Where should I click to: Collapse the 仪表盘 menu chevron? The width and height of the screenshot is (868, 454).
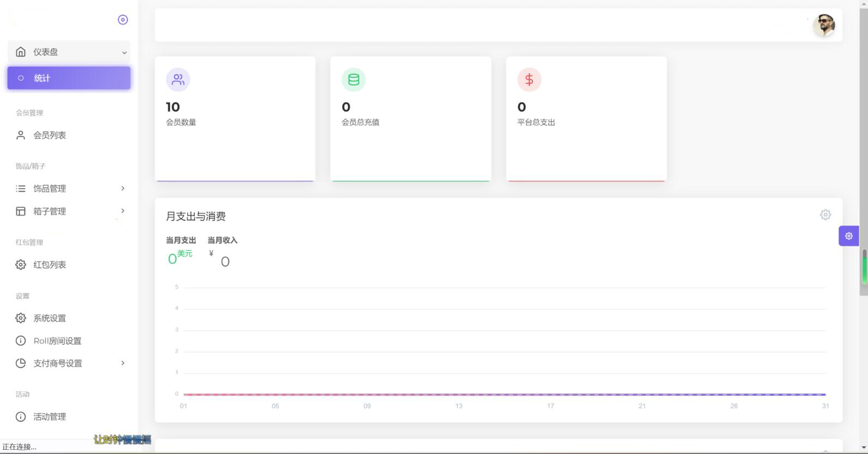tap(124, 52)
